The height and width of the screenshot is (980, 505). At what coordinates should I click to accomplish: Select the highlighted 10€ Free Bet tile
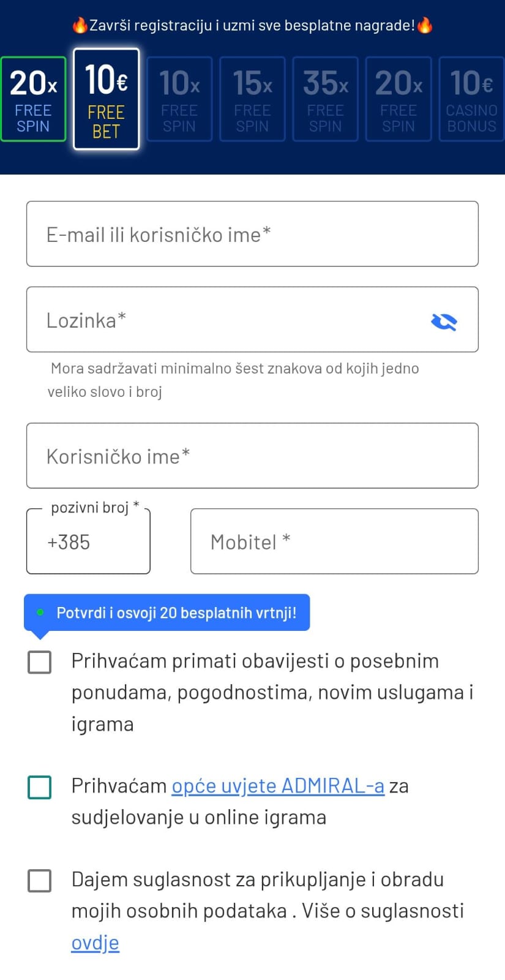(x=106, y=99)
